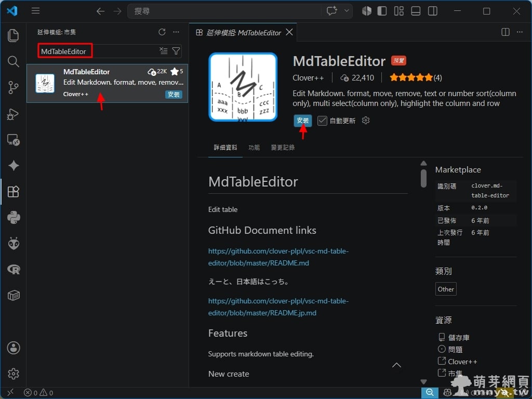The image size is (532, 399).
Task: Split the editor to the right
Action: (x=505, y=32)
